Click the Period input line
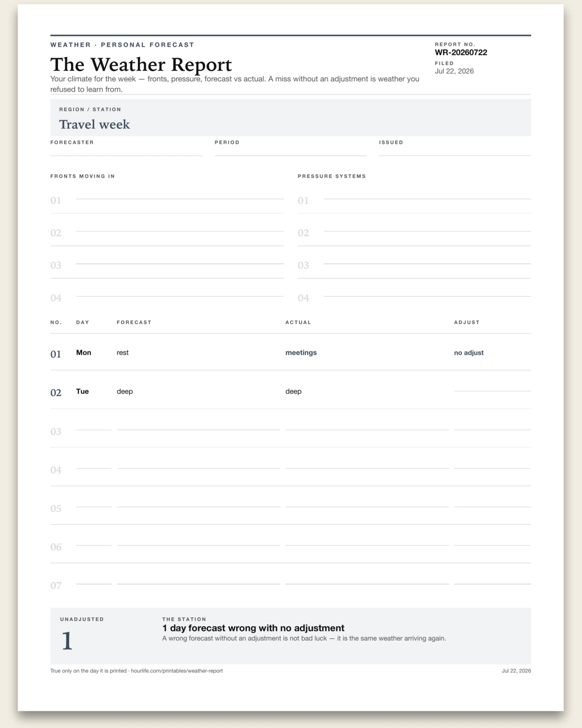Viewport: 582px width, 728px height. click(x=291, y=151)
